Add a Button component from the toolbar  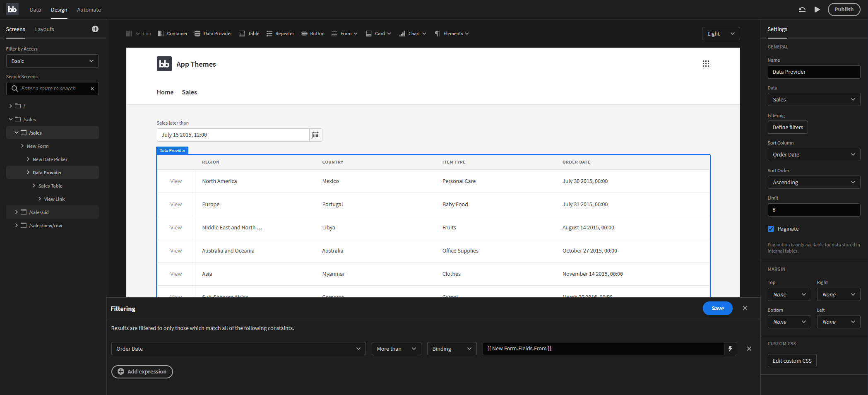click(x=313, y=33)
